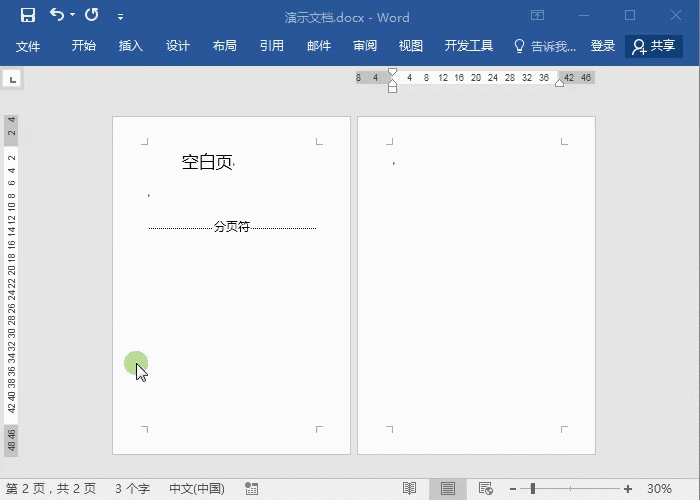Screen dimensions: 700x500
Task: Switch to Read Mode view
Action: point(409,489)
